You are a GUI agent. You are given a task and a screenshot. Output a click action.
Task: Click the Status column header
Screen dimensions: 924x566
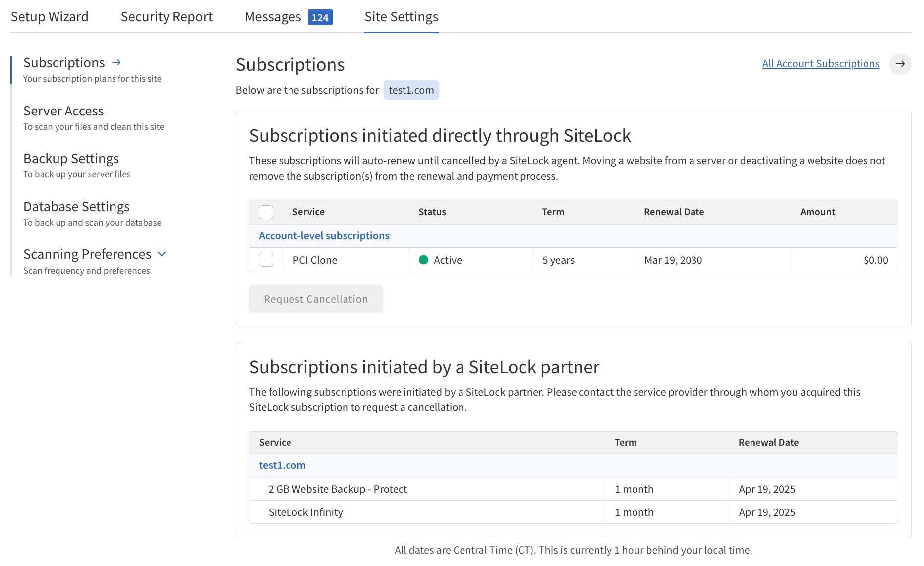coord(432,212)
